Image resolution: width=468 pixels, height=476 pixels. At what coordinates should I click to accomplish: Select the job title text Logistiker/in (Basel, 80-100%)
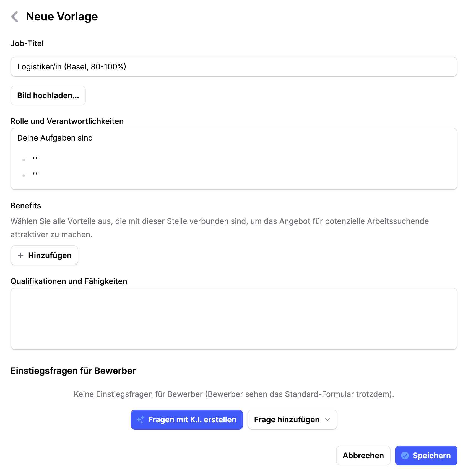coord(71,66)
